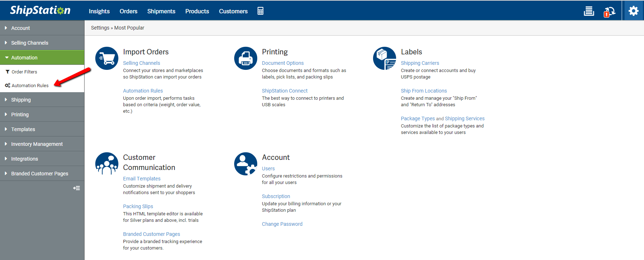
Task: Open the Customers tab
Action: point(233,11)
